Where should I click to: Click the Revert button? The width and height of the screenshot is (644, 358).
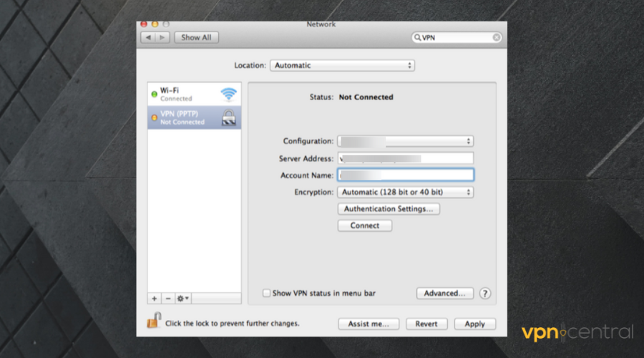[426, 324]
